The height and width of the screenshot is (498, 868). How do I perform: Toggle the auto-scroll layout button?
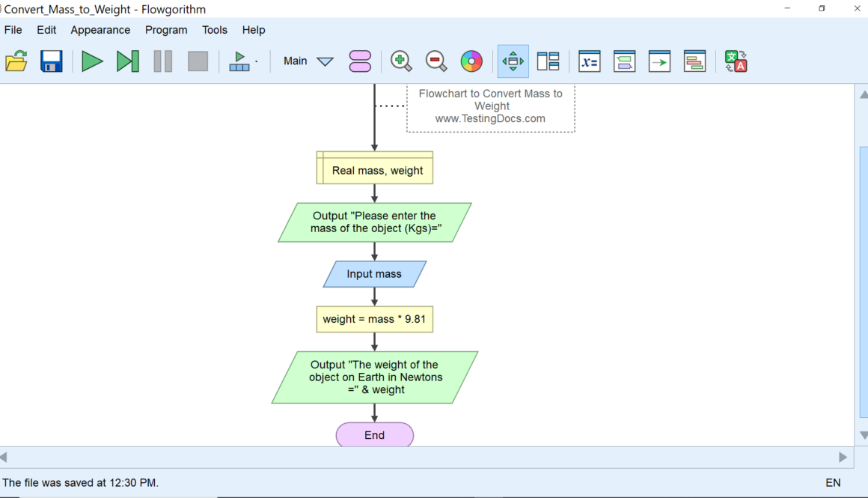[513, 61]
